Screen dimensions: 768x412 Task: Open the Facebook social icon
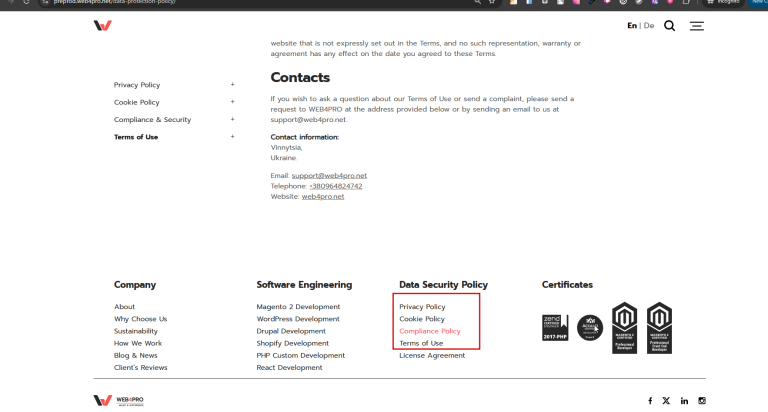point(650,401)
